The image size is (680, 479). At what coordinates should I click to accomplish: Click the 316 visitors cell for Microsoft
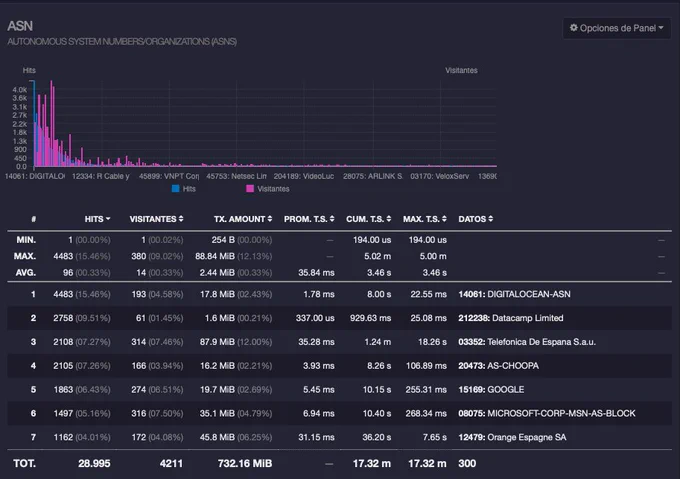pyautogui.click(x=157, y=414)
